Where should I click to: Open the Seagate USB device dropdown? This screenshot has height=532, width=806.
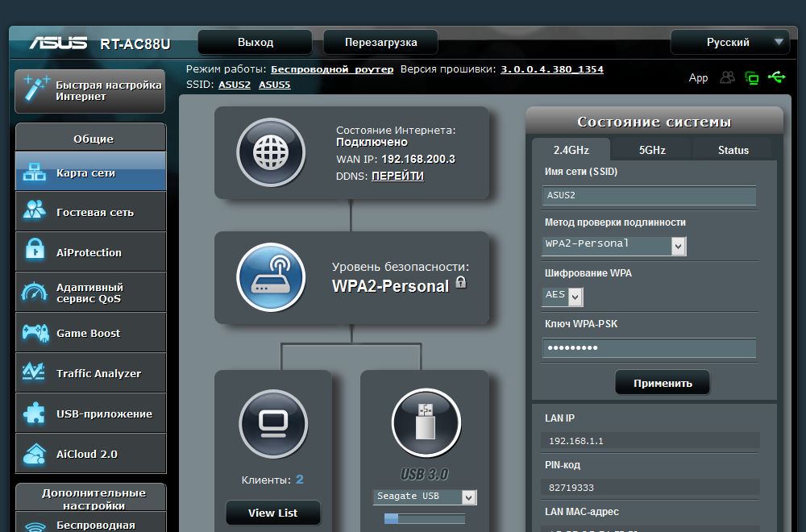pos(425,497)
